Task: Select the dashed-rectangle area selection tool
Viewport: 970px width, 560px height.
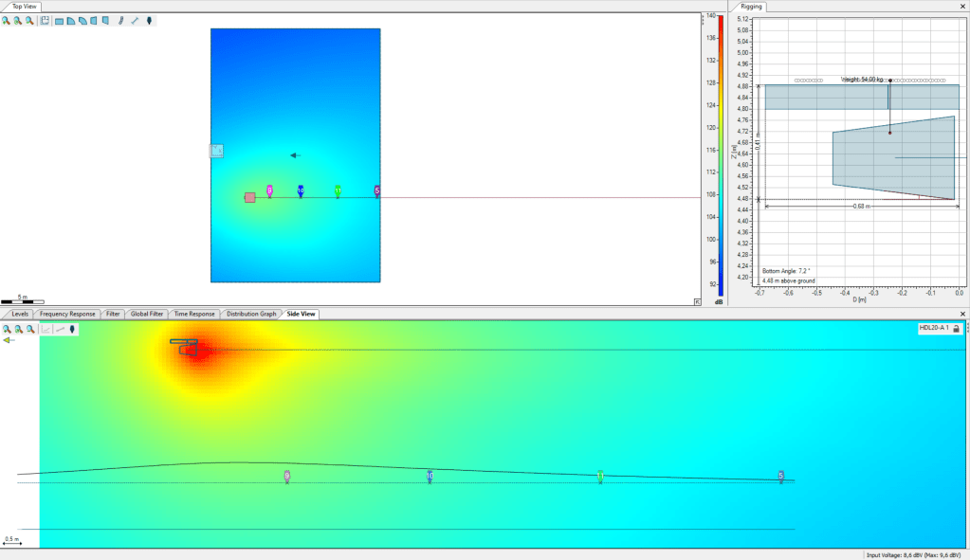Action: pos(45,20)
